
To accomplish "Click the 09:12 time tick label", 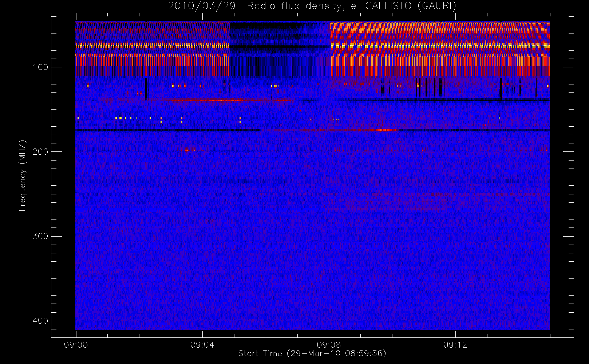I will click(455, 345).
